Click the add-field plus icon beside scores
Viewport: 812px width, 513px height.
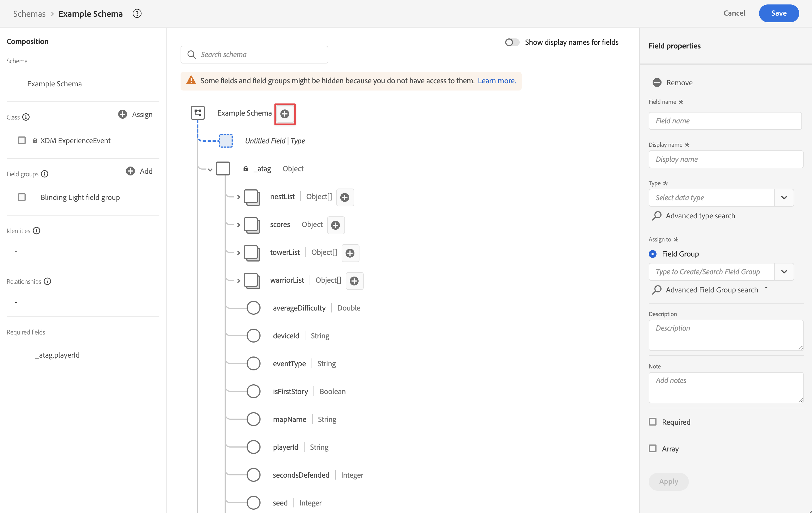pos(336,225)
